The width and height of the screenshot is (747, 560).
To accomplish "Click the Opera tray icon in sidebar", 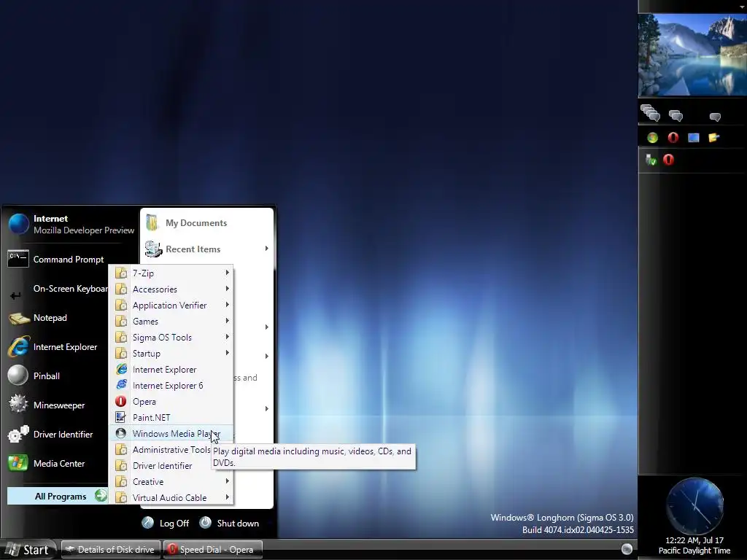I will click(x=668, y=160).
